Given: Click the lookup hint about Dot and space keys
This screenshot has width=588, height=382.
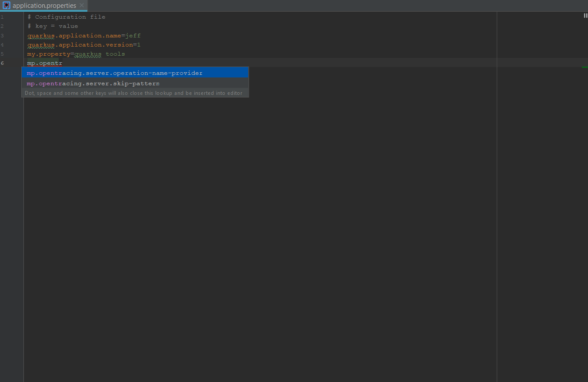Looking at the screenshot, I should coord(134,93).
